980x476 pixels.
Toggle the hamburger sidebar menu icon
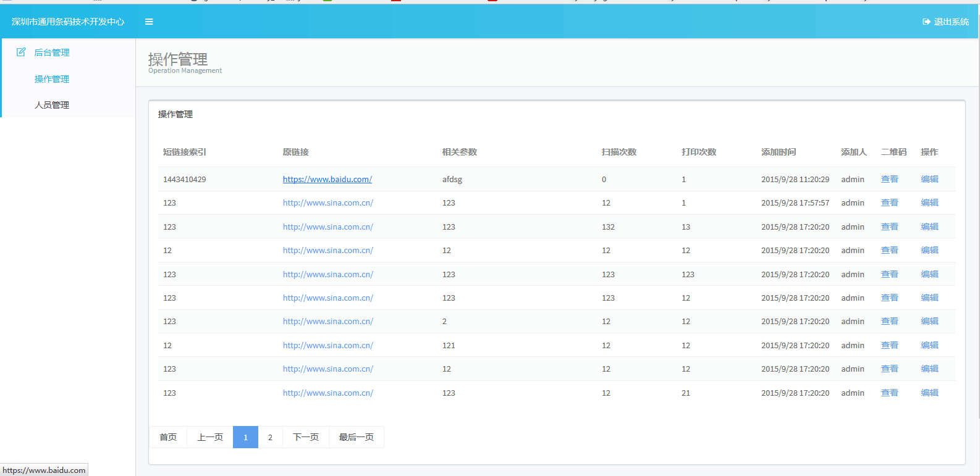tap(149, 22)
